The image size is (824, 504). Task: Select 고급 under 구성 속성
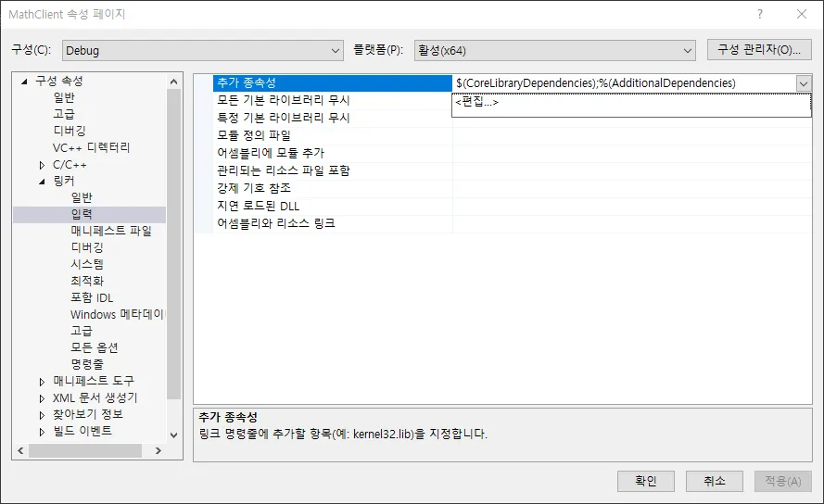tap(64, 114)
